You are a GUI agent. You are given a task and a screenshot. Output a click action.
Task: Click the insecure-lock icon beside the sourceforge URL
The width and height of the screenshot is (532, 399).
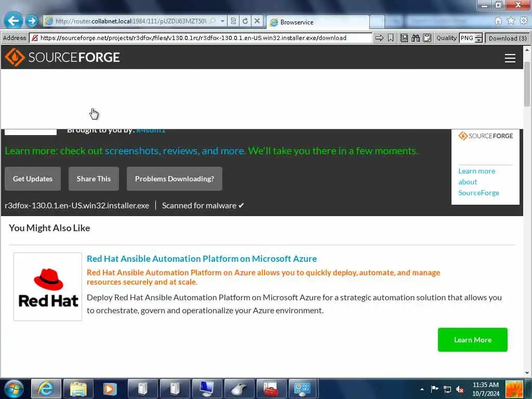pyautogui.click(x=35, y=38)
